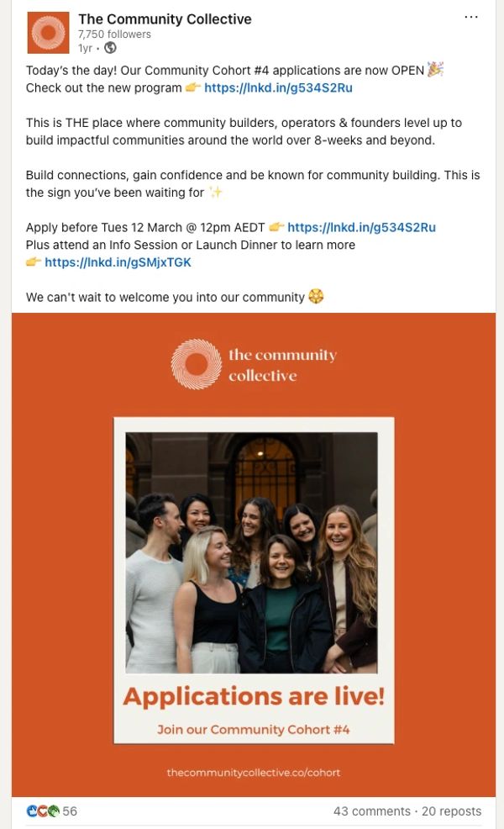Click the white spiral logo in orange banner

point(196,364)
